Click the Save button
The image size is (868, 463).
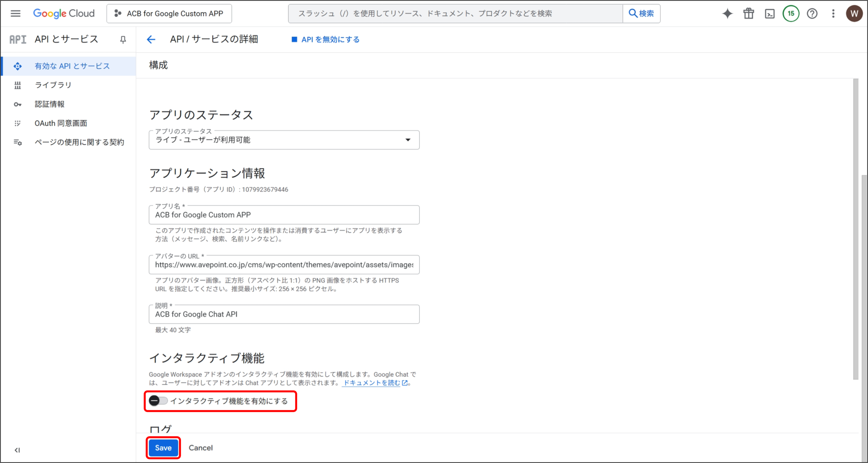point(163,448)
